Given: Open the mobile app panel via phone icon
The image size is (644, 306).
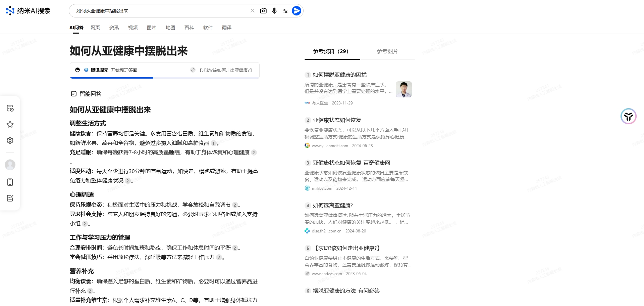Looking at the screenshot, I should coord(10,182).
